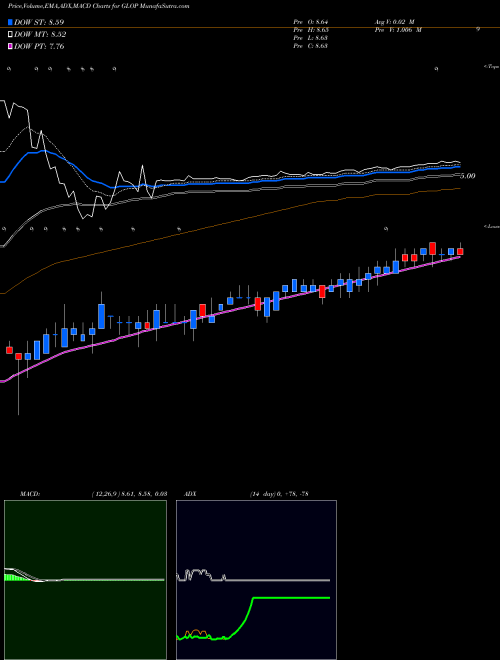Click the 'Pre O: 8.64' value
This screenshot has width=500, height=660.
pyautogui.click(x=311, y=22)
